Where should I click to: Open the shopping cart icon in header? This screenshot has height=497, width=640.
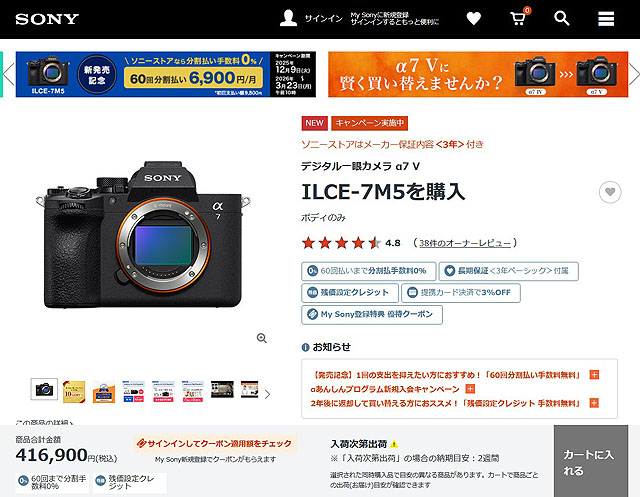tap(519, 18)
